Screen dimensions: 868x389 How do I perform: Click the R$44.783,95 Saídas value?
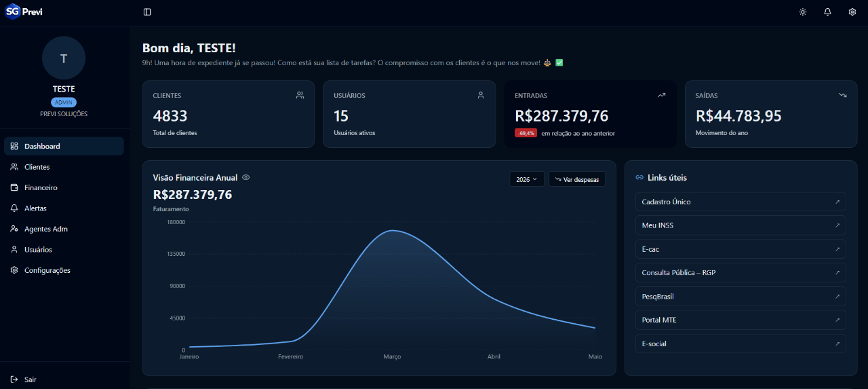738,116
